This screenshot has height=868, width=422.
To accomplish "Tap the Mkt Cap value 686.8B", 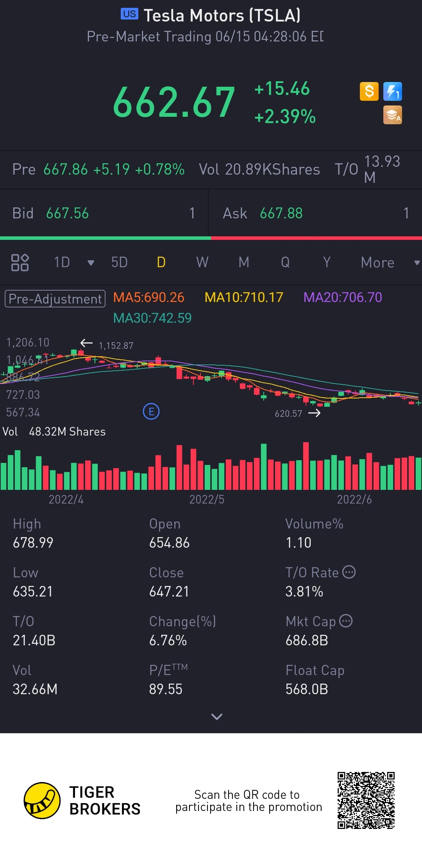I will [x=307, y=640].
